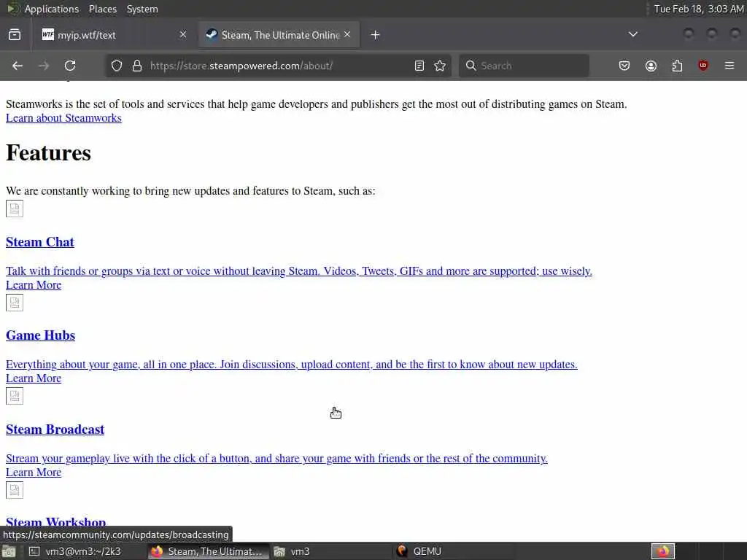Open the Game Hubs heading link
The height and width of the screenshot is (560, 747).
pos(41,335)
